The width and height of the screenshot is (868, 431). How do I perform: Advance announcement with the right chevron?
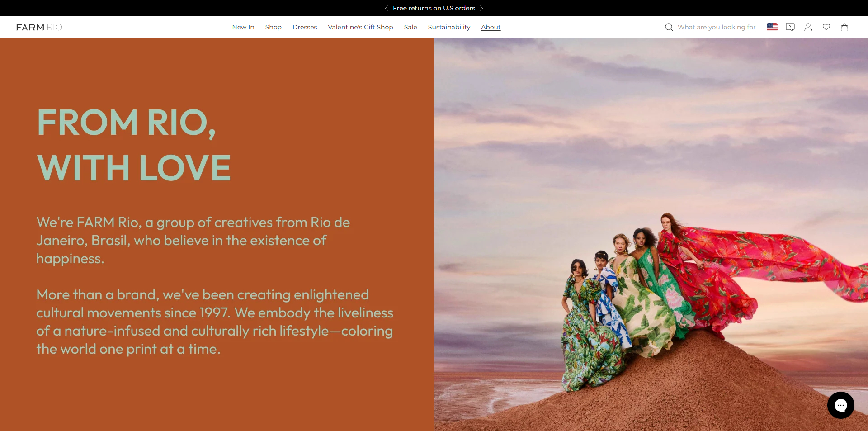[x=481, y=8]
